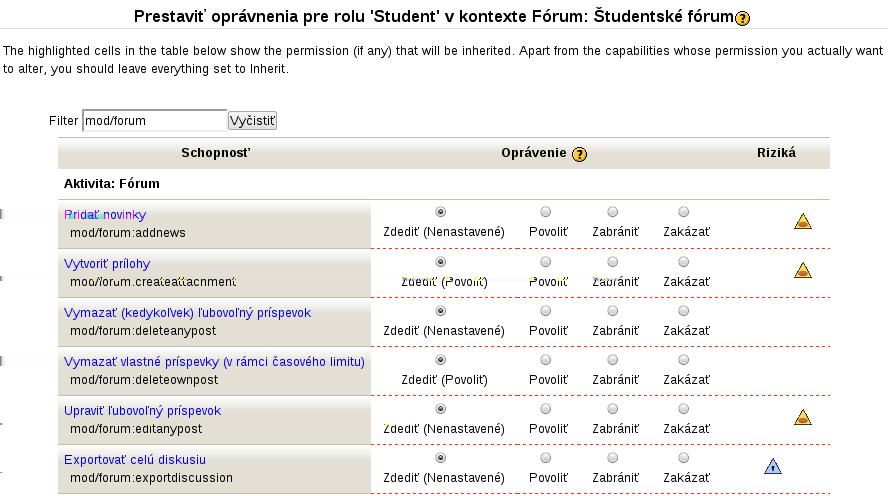The height and width of the screenshot is (496, 888).
Task: Open help icon beside page heading
Action: click(x=742, y=18)
